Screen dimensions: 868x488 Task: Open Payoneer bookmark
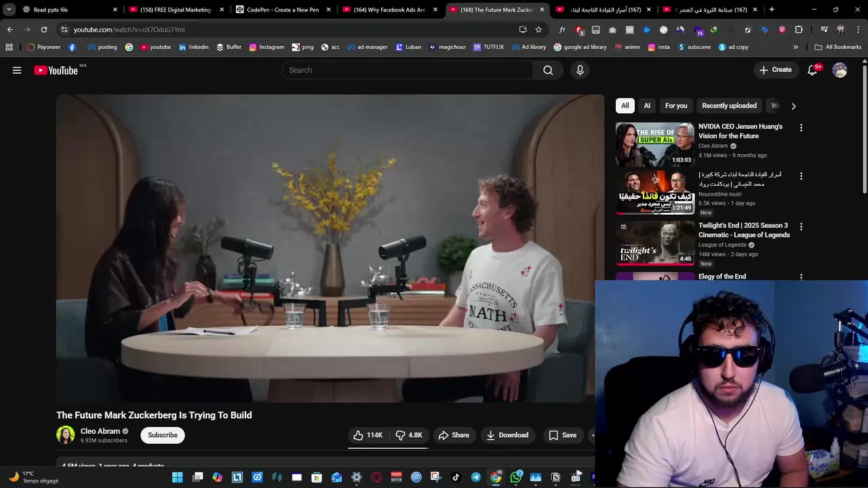(43, 47)
